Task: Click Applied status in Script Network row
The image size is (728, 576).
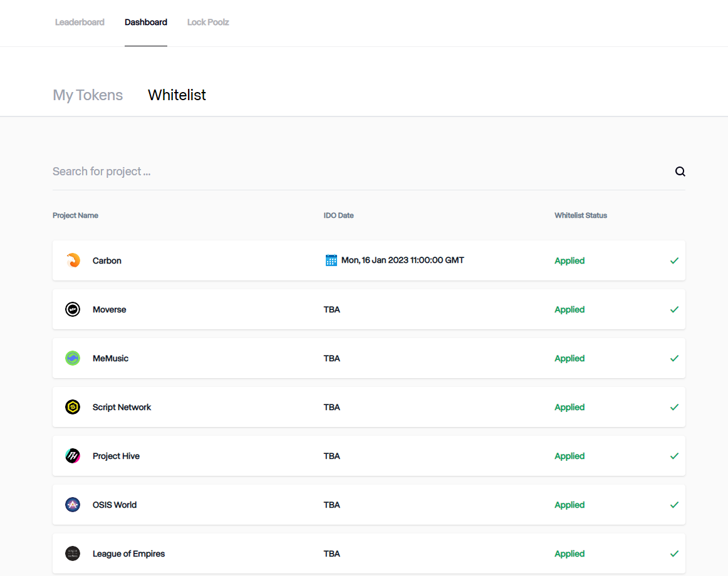Action: tap(569, 407)
